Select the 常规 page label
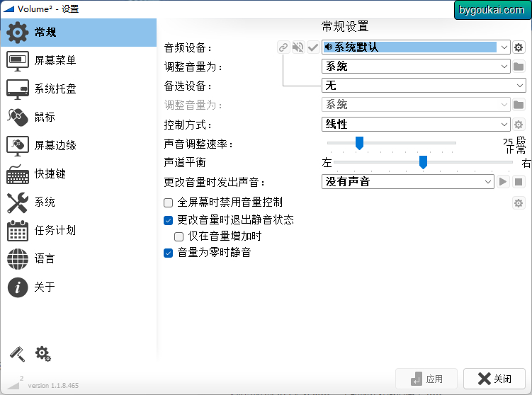This screenshot has height=395, width=532. click(x=45, y=33)
